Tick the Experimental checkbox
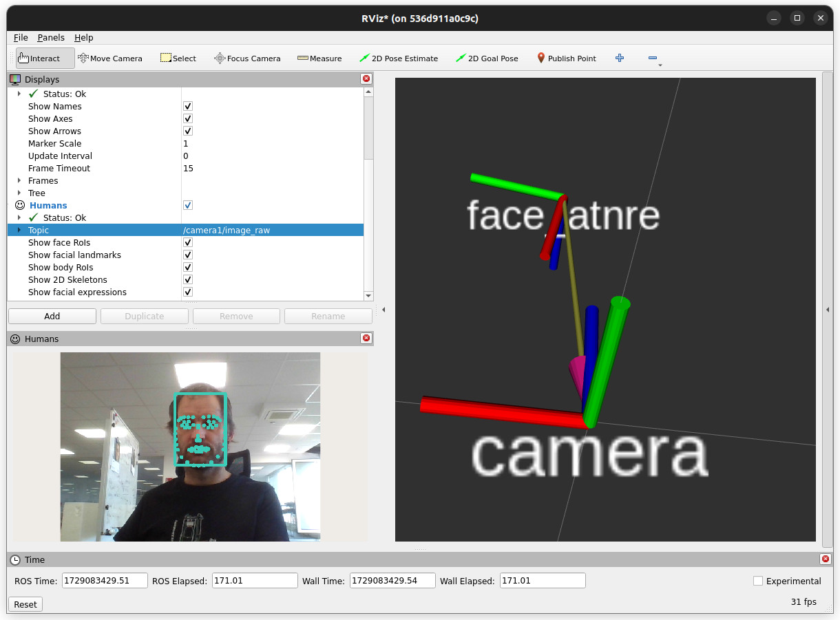840x620 pixels. click(x=758, y=581)
